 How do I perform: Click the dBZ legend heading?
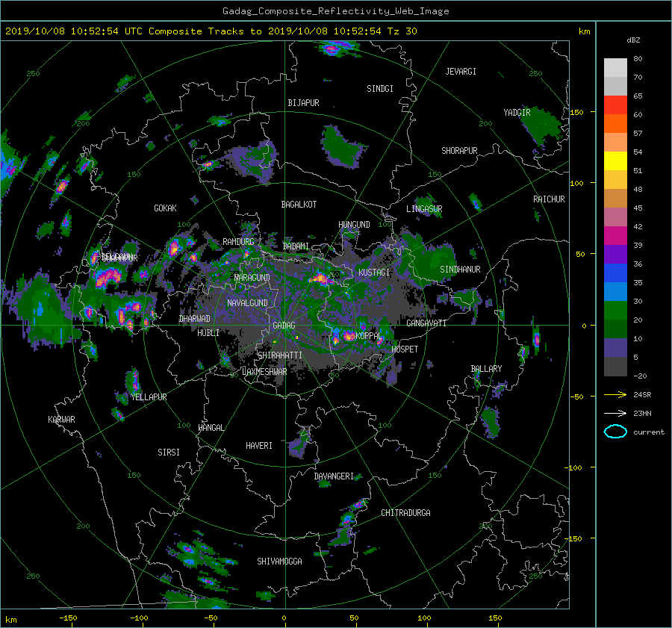[633, 40]
